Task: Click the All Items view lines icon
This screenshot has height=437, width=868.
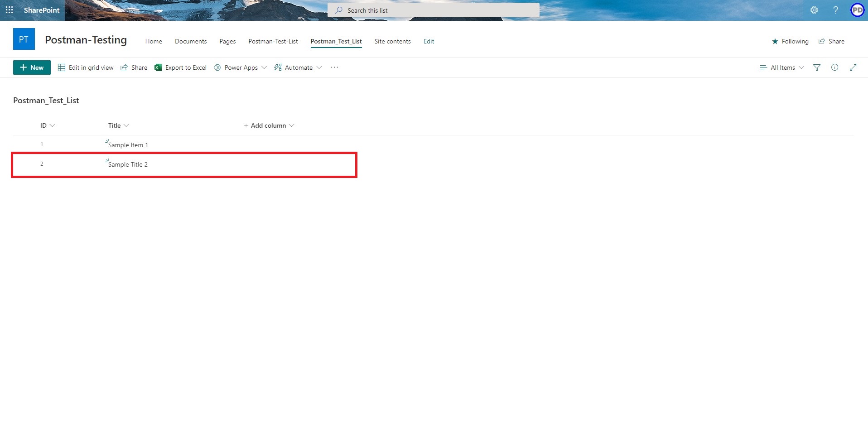Action: coord(763,67)
